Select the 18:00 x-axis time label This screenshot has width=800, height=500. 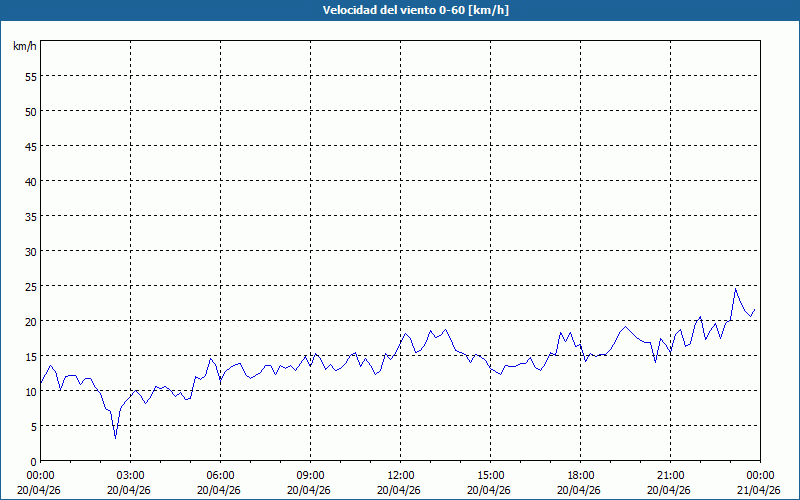click(580, 475)
